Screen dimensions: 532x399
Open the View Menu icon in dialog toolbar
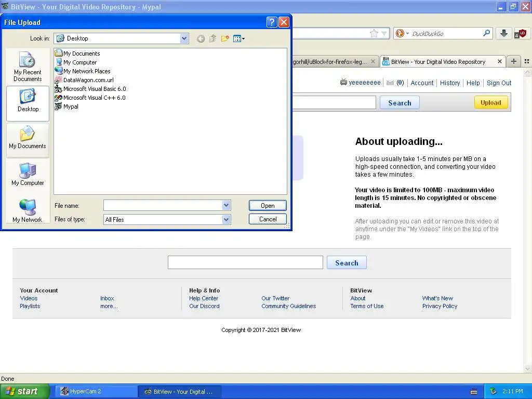pyautogui.click(x=239, y=38)
